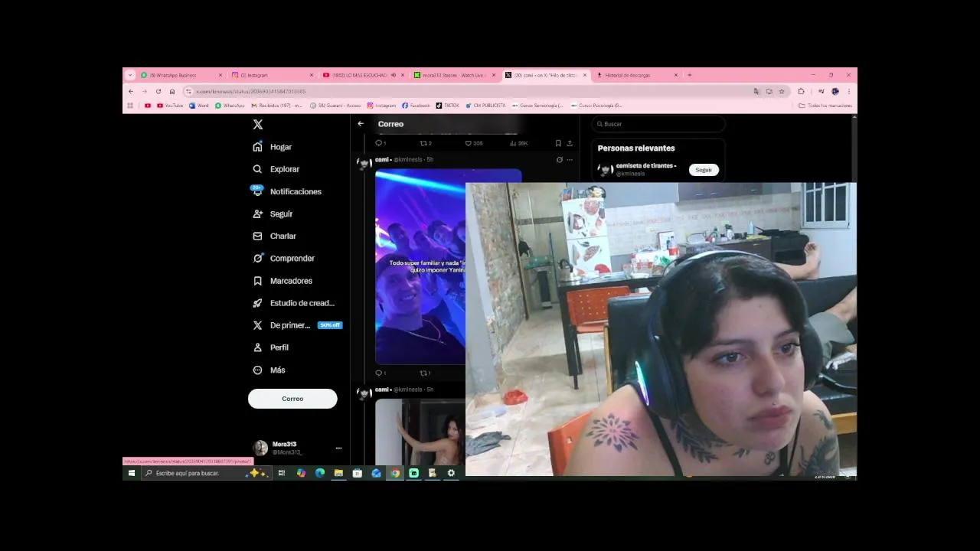Click the taskbar search box

205,473
